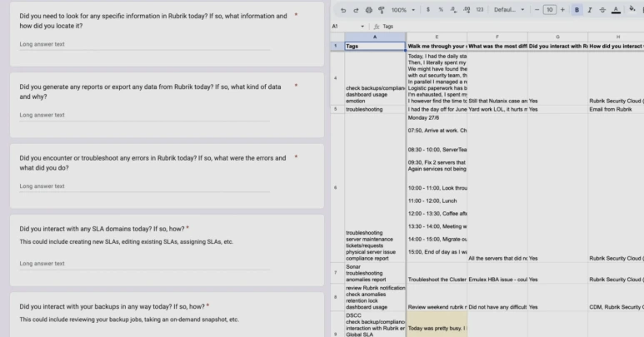Select header cell 'Did you interact with R'

pos(557,46)
